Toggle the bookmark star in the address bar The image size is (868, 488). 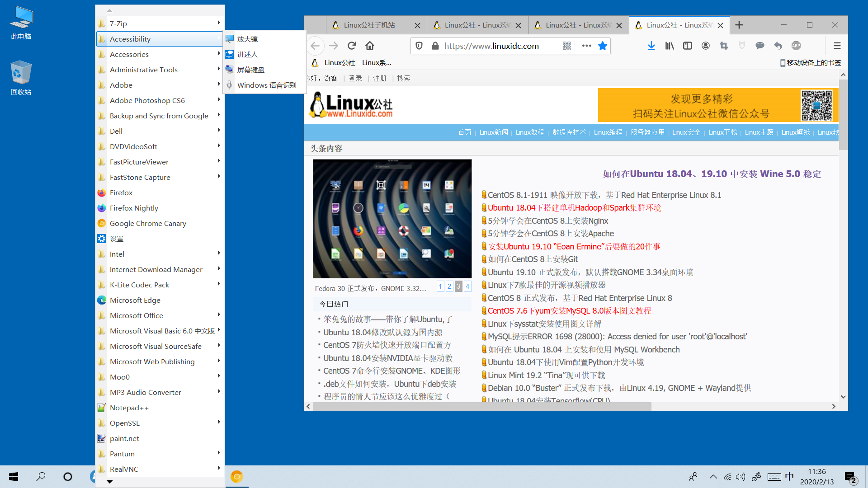point(602,46)
